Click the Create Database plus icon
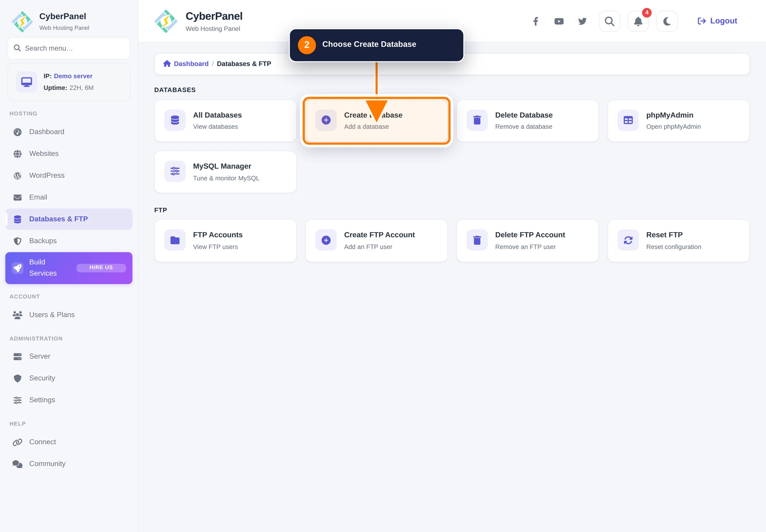This screenshot has height=532, width=766. pos(326,120)
